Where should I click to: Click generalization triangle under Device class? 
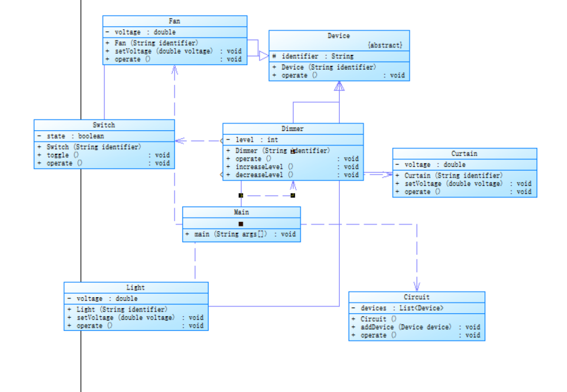point(339,86)
